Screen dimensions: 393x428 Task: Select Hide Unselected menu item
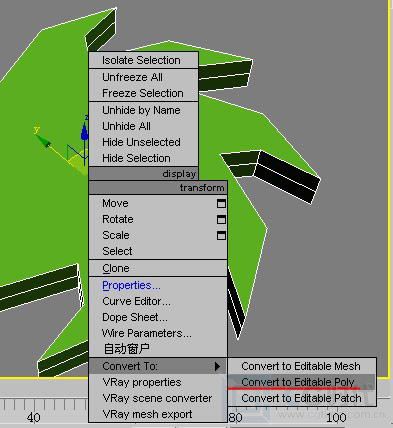144,142
